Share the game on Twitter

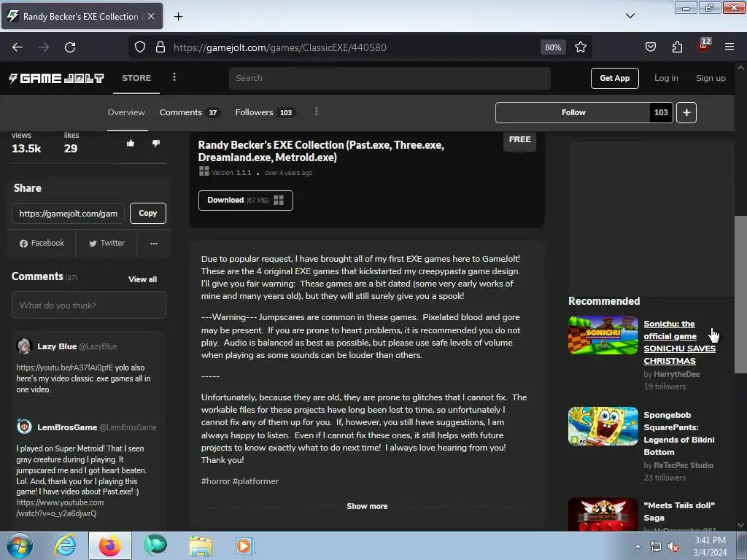[107, 244]
